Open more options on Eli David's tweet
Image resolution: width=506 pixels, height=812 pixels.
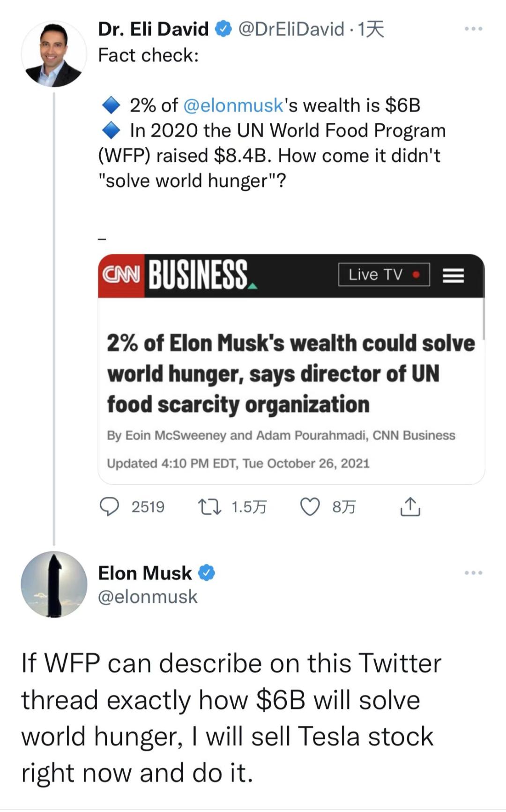(473, 29)
